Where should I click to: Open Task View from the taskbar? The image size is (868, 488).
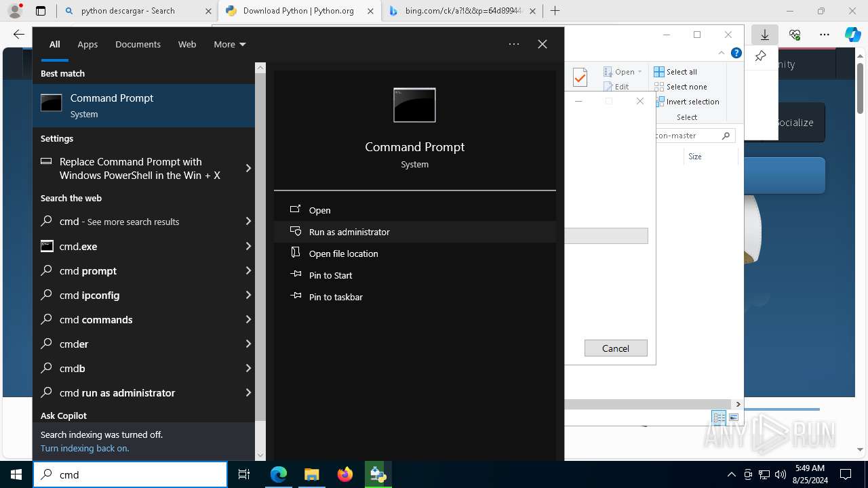[244, 474]
